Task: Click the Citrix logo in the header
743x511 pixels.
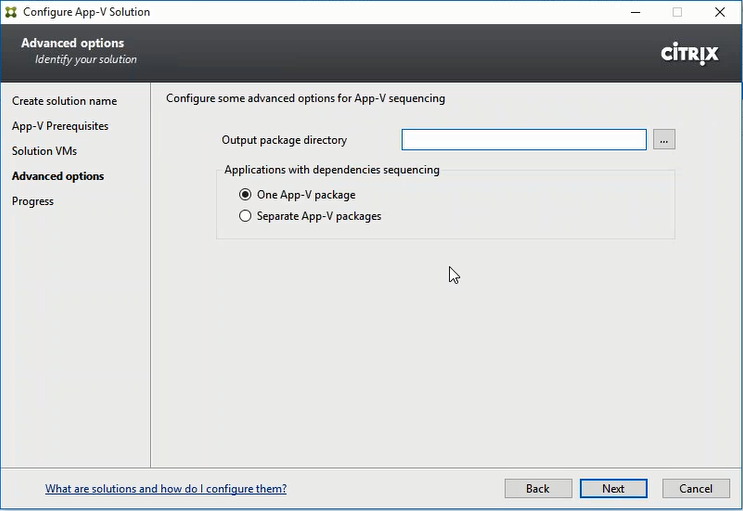Action: [689, 54]
